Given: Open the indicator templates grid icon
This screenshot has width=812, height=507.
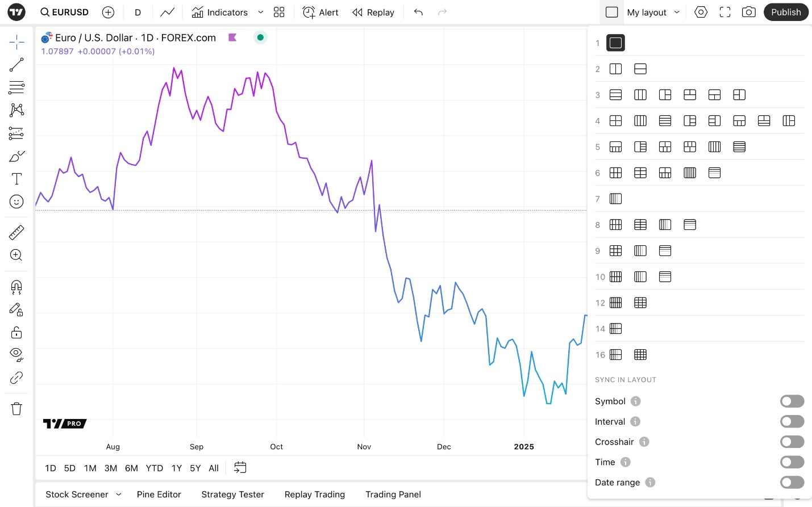Looking at the screenshot, I should click(x=279, y=12).
